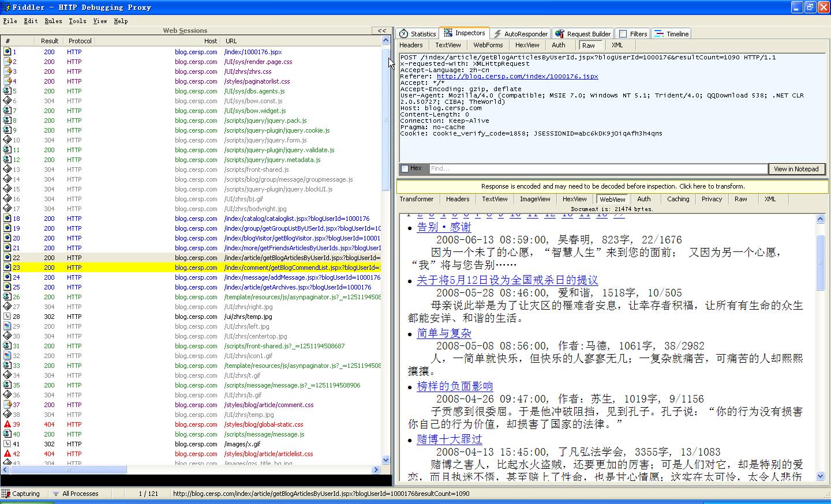This screenshot has height=504, width=831.
Task: Click the icon of session 12 jquery.metadata.js
Action: click(8, 160)
